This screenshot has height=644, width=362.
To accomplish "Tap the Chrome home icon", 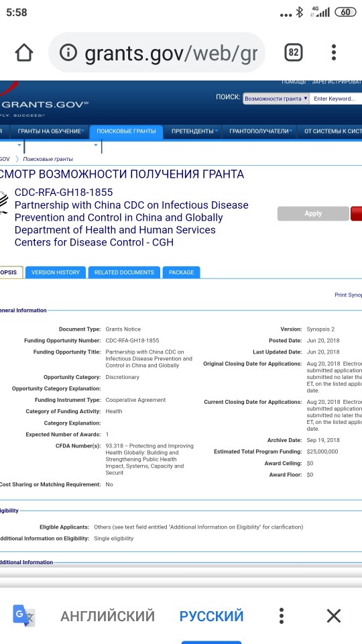I will tap(24, 52).
